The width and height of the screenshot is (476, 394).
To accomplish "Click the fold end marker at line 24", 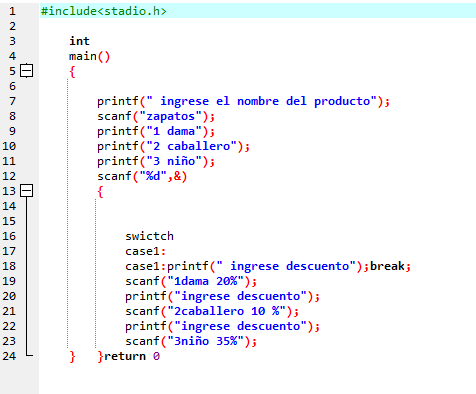I will [x=29, y=355].
